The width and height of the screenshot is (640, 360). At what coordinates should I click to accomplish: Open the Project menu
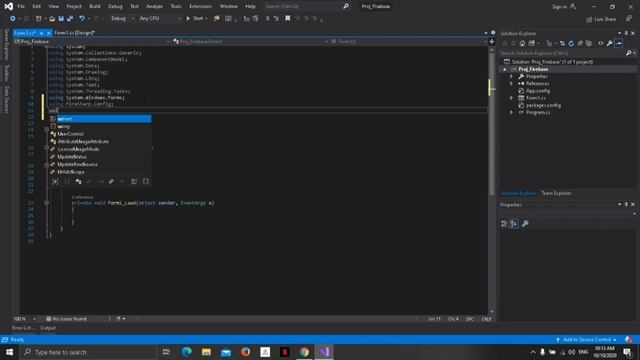coord(74,7)
